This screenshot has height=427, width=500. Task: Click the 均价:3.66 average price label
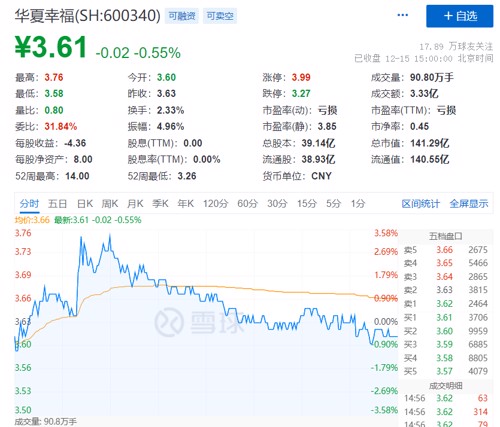[32, 220]
